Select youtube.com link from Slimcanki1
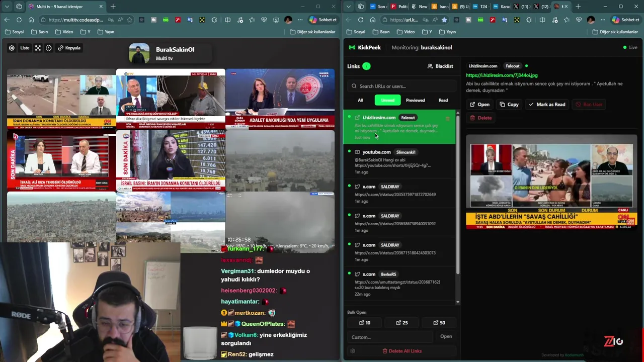This screenshot has width=644, height=362. point(399,162)
